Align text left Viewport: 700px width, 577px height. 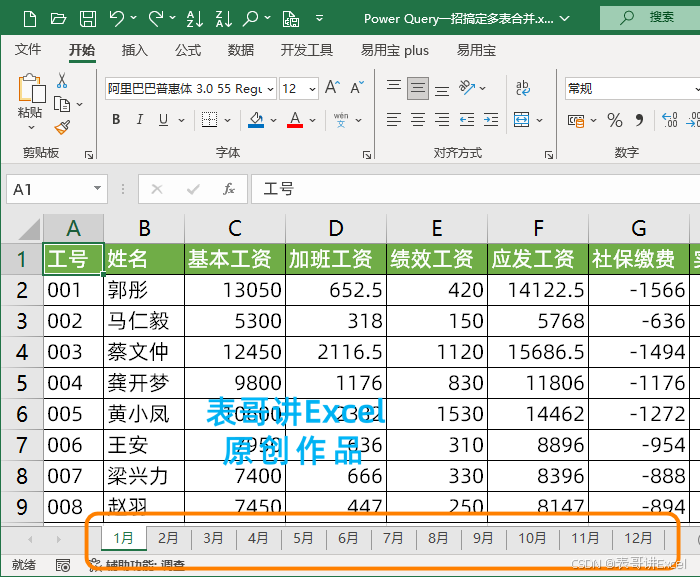394,120
